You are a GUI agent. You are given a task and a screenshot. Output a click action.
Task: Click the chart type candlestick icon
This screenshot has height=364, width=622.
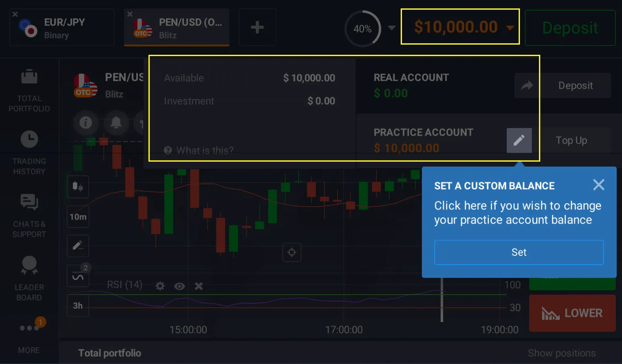[x=78, y=186]
